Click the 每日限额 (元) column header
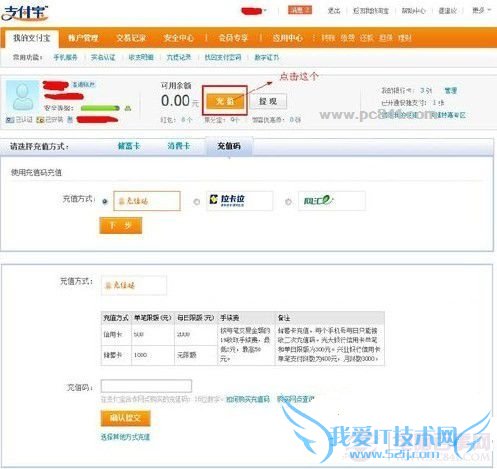The height and width of the screenshot is (469, 497). [x=195, y=318]
